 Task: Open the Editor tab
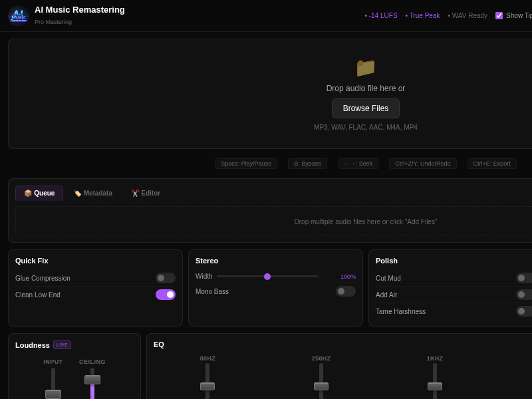pos(146,193)
